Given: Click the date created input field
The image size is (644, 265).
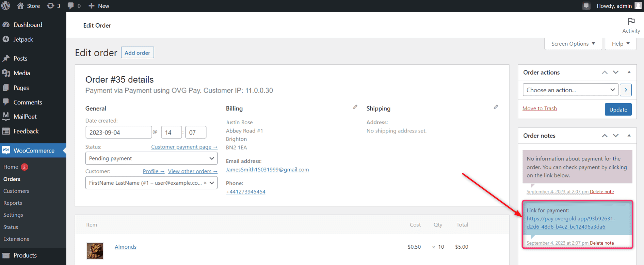Looking at the screenshot, I should (x=118, y=132).
